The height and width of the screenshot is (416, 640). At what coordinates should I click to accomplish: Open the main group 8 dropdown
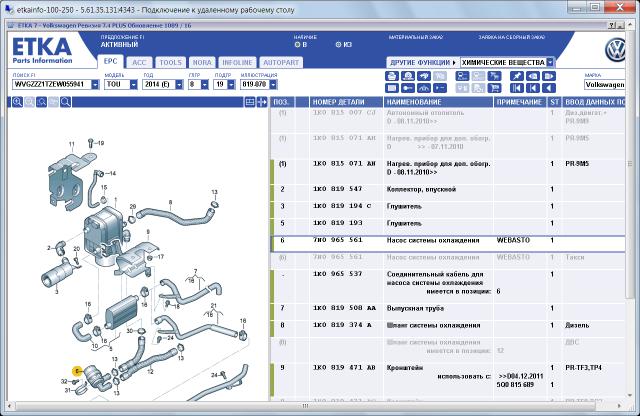coord(204,85)
